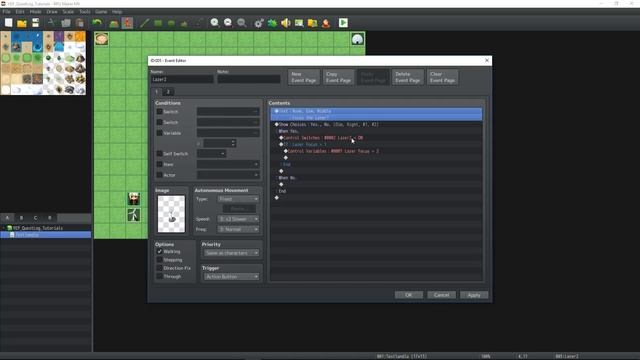Open the Event Searcher icon
The image size is (640, 360).
[x=299, y=23]
